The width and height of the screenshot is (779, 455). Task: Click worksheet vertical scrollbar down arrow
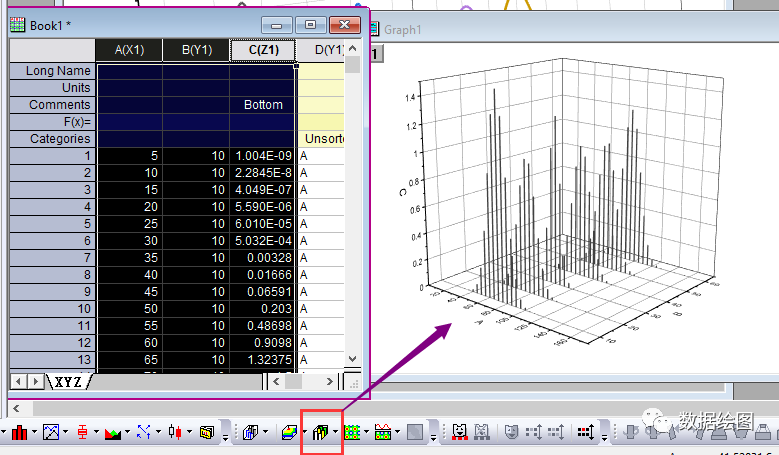click(x=353, y=359)
